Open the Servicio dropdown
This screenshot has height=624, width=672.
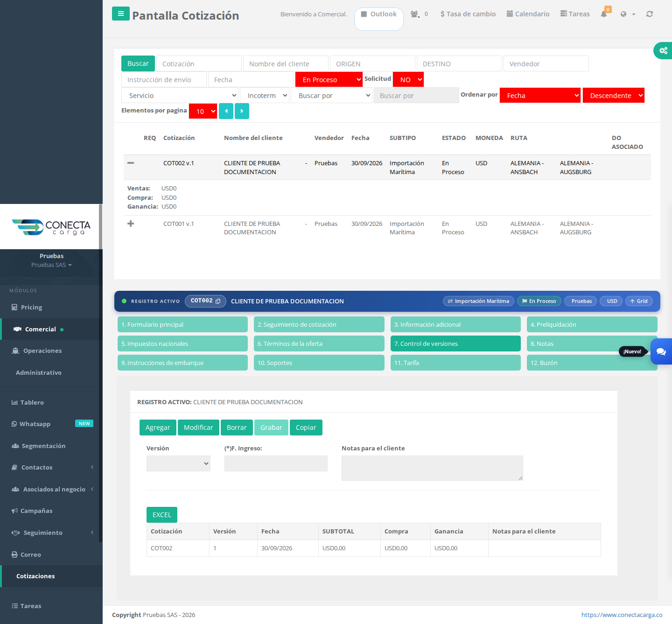[180, 95]
